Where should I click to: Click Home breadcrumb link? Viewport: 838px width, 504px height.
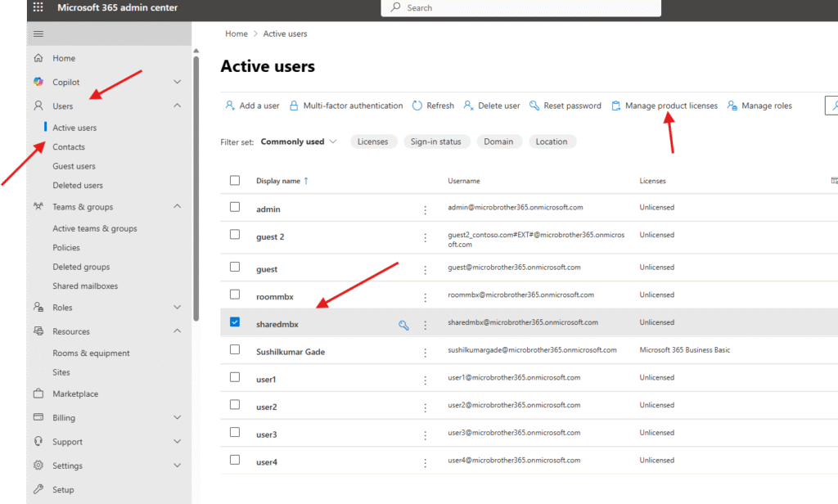(237, 34)
